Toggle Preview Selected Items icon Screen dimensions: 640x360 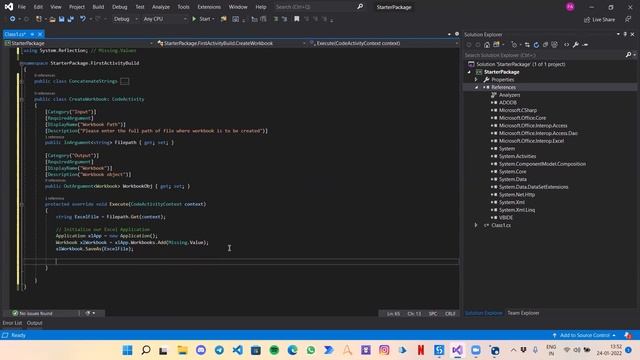585,45
